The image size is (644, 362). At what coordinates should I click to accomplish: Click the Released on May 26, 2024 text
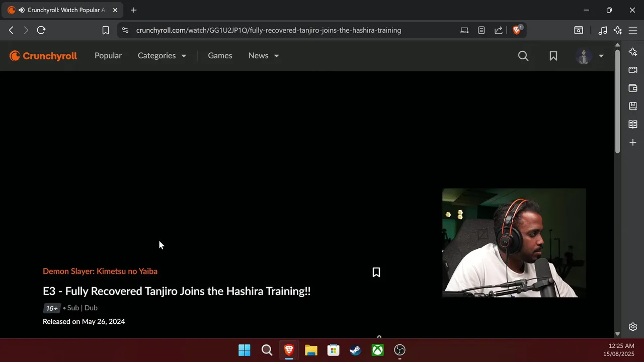[84, 321]
